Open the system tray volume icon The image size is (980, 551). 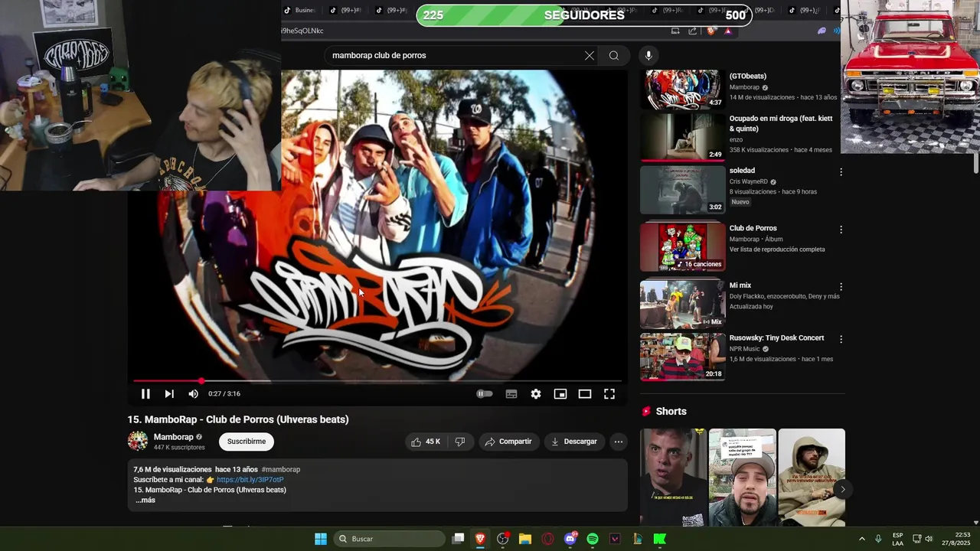click(x=929, y=539)
